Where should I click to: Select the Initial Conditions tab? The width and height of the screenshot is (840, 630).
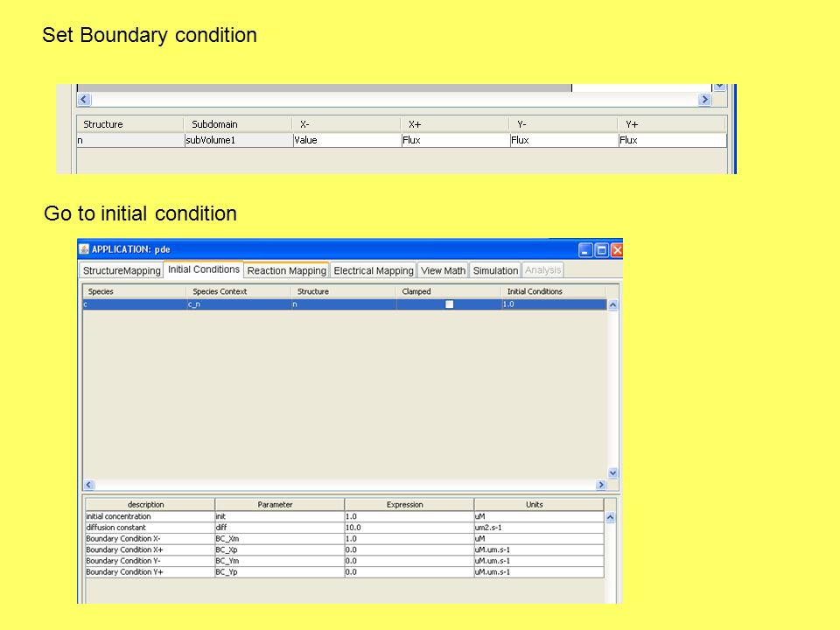tap(204, 269)
